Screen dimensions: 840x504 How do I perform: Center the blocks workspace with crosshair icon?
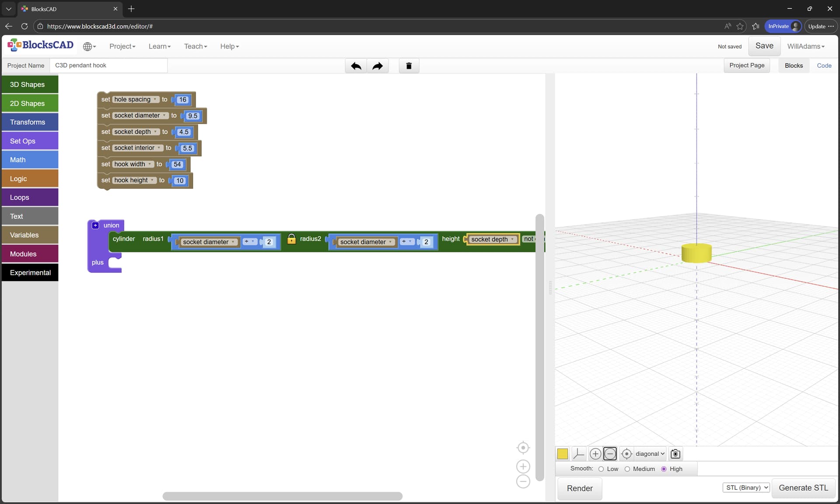[x=523, y=448]
